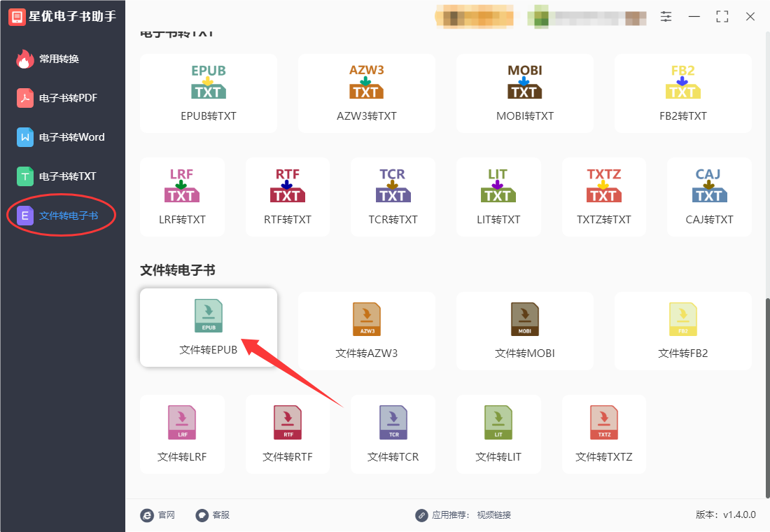Screen dimensions: 770x532
Task: Select the RTF转TXT tool
Action: [287, 197]
